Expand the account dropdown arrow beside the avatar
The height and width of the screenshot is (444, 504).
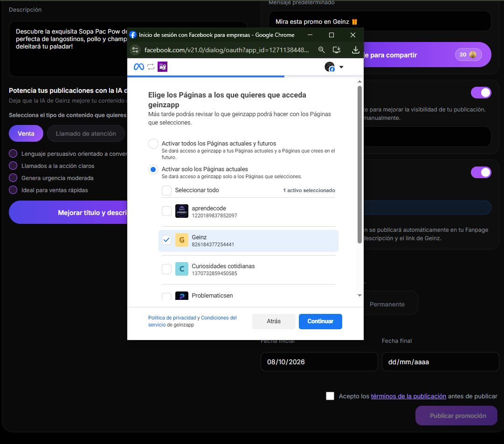click(341, 67)
